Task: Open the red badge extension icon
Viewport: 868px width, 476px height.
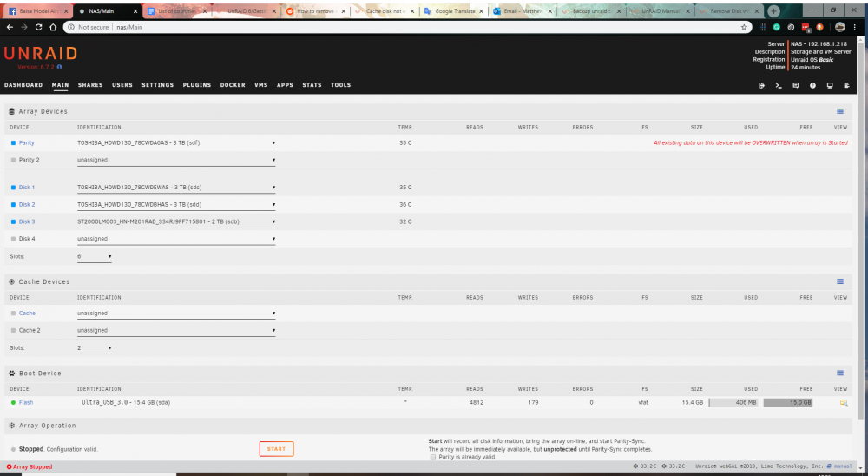Action: tap(806, 27)
